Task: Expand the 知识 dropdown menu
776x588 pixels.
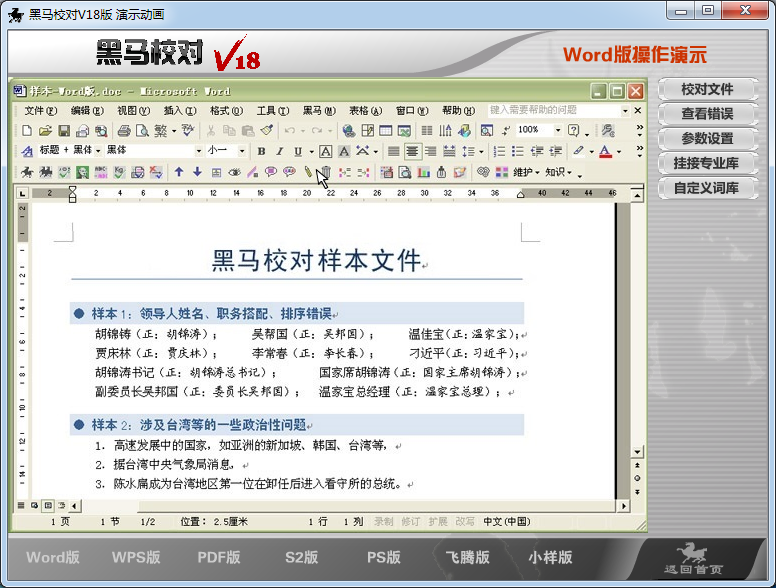Action: tap(558, 172)
